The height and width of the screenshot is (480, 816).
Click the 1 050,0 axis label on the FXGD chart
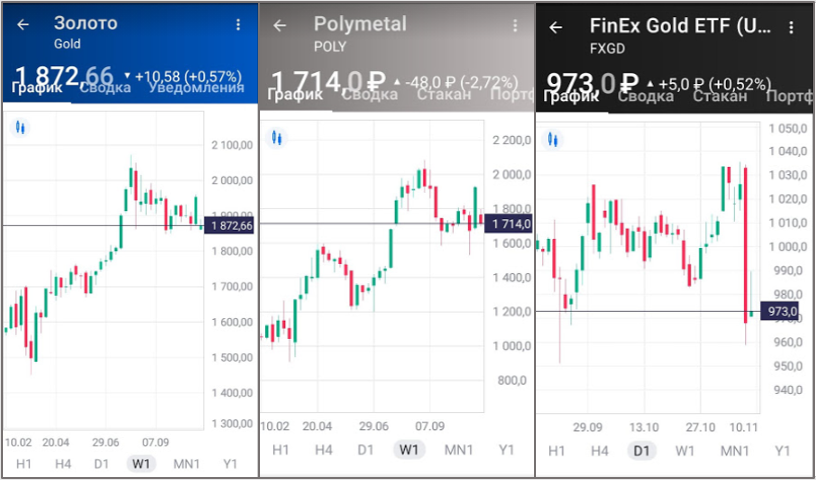(787, 128)
